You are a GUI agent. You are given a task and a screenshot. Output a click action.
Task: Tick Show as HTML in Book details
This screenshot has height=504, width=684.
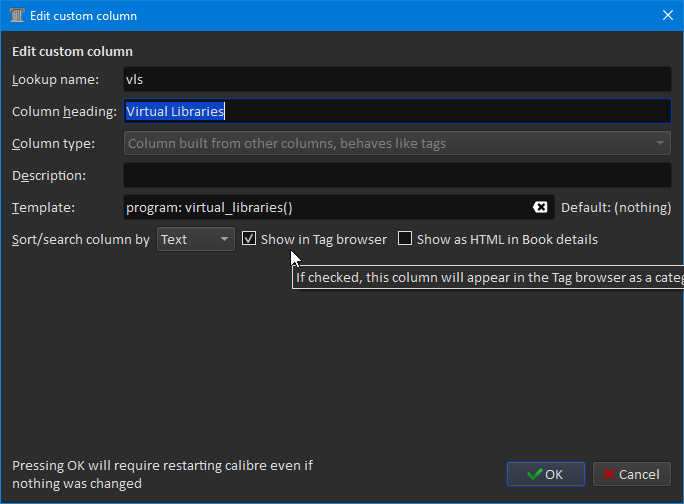pyautogui.click(x=405, y=239)
